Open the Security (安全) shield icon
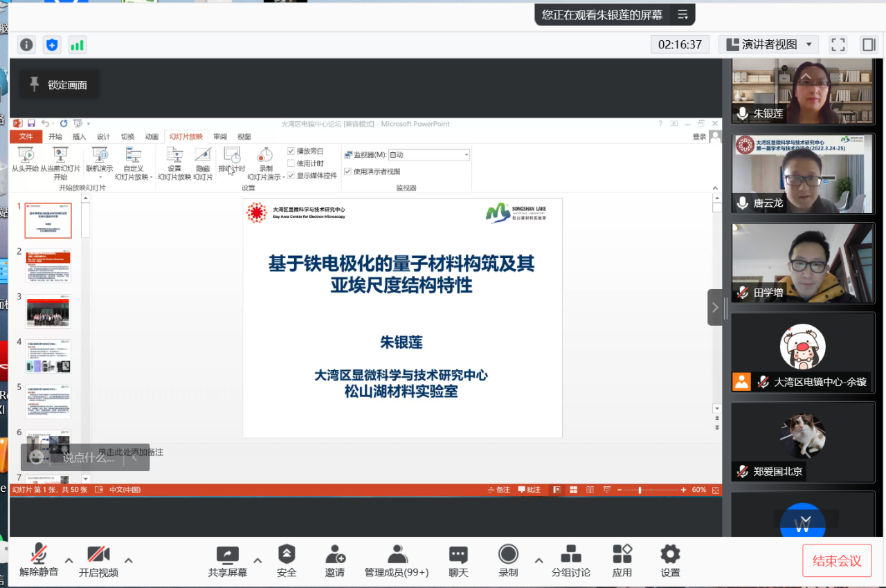The width and height of the screenshot is (886, 588). (x=287, y=555)
